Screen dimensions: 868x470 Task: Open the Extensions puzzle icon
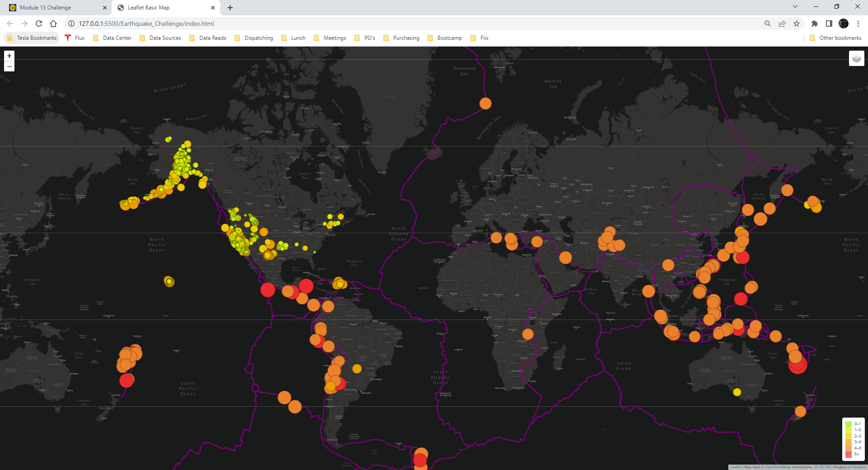point(815,23)
